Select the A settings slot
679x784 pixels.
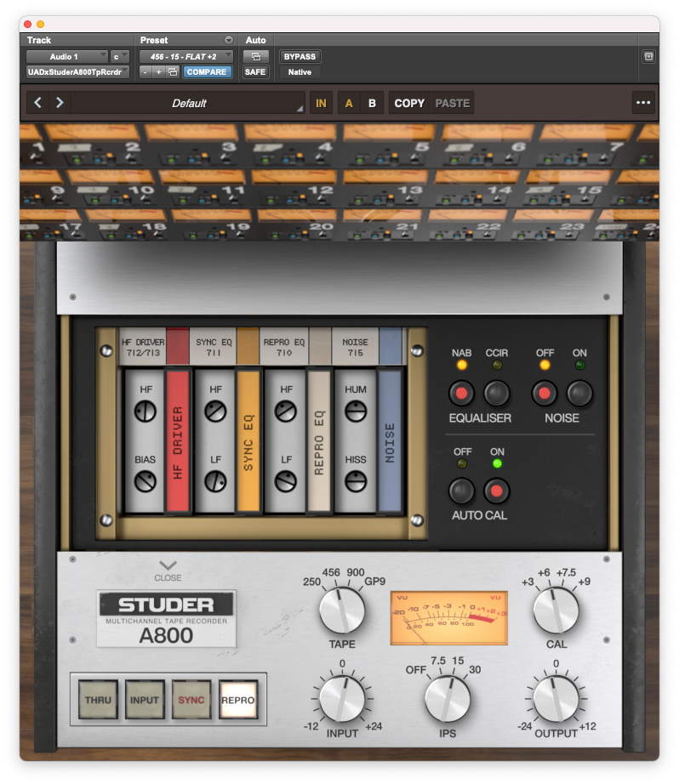click(349, 103)
